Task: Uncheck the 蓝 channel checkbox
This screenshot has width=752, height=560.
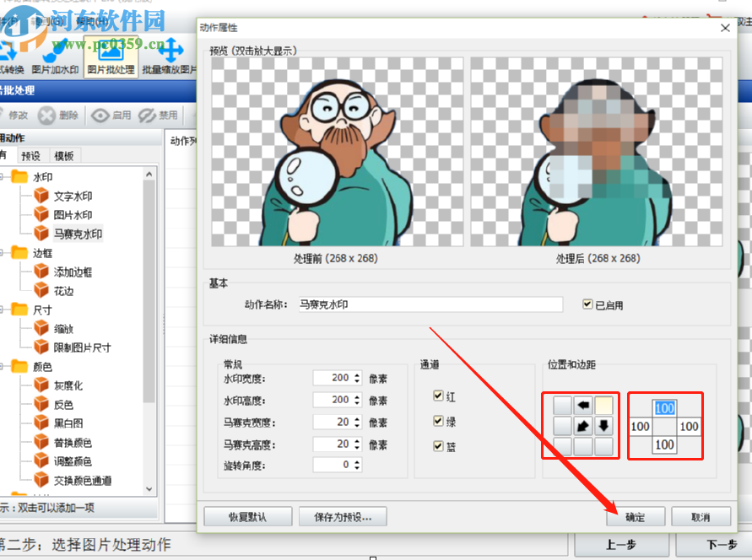Action: click(438, 446)
